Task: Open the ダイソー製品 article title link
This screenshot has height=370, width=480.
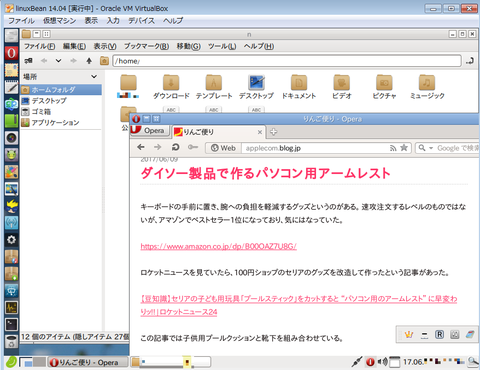Action: (x=265, y=173)
